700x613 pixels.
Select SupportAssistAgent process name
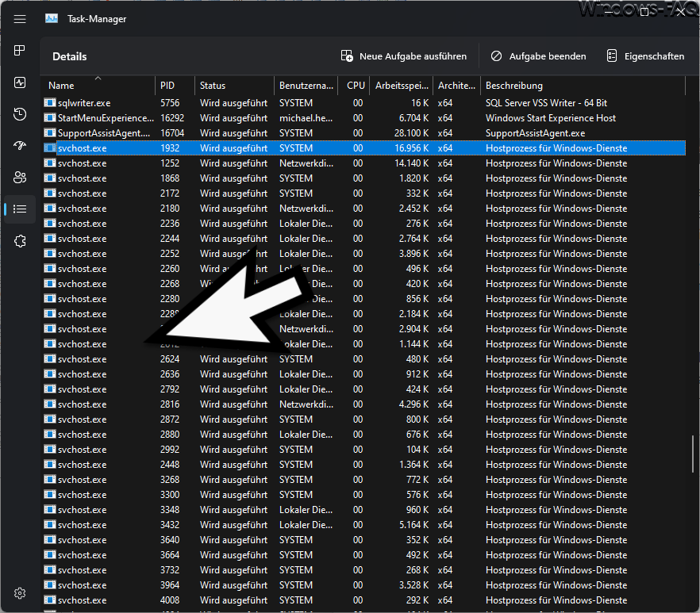[104, 133]
